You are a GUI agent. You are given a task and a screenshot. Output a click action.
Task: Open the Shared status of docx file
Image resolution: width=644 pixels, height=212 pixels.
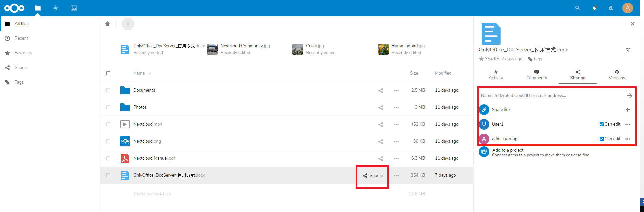click(373, 176)
